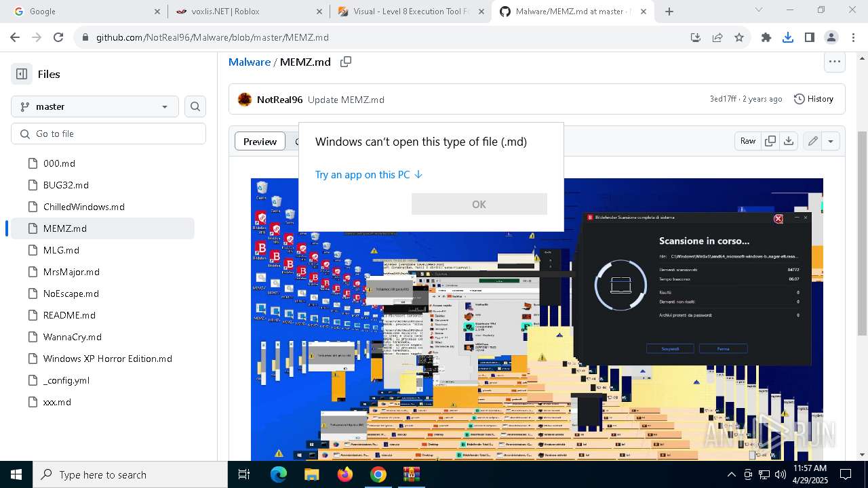Open Task View on taskbar
The width and height of the screenshot is (868, 488).
(244, 474)
